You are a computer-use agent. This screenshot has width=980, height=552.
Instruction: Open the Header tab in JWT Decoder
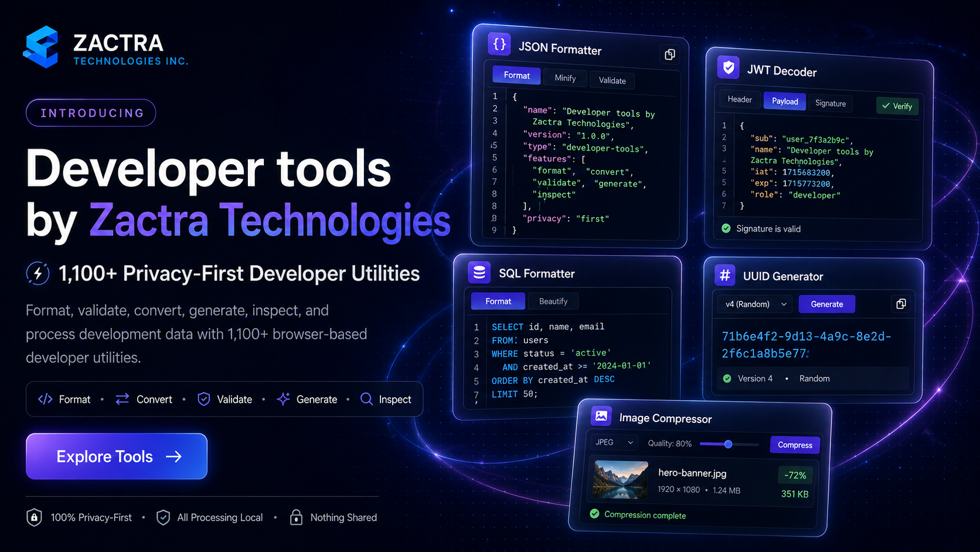[740, 100]
